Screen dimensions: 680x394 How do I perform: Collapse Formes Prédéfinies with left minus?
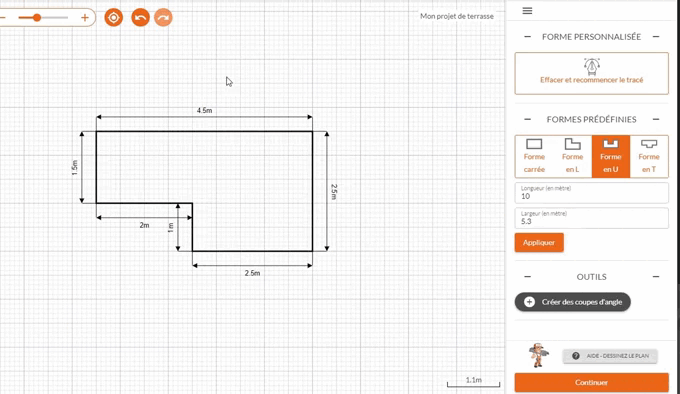(527, 119)
